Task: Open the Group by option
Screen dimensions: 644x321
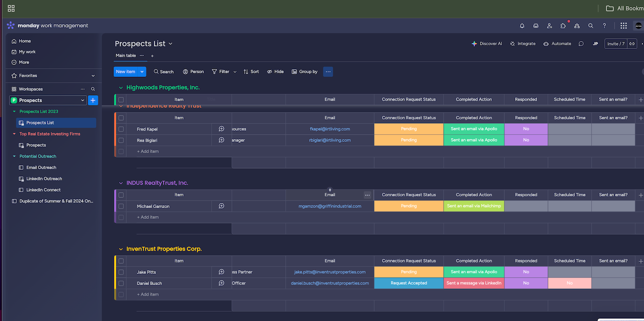Action: [304, 72]
